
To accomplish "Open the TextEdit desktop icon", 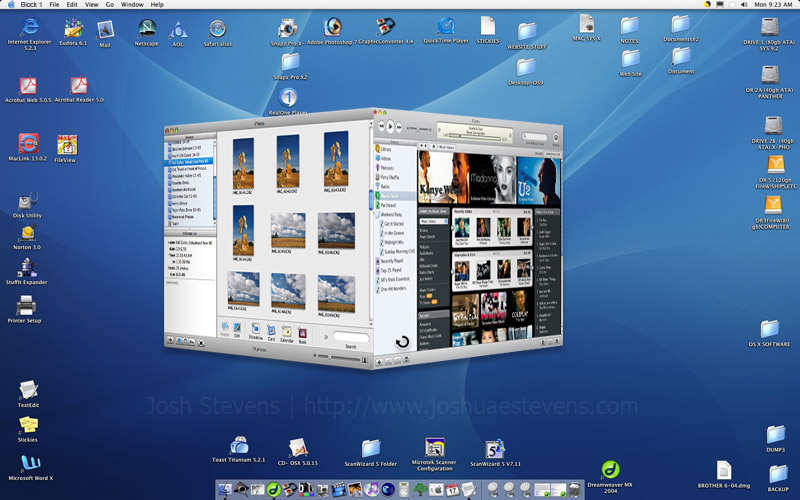I will 28,390.
